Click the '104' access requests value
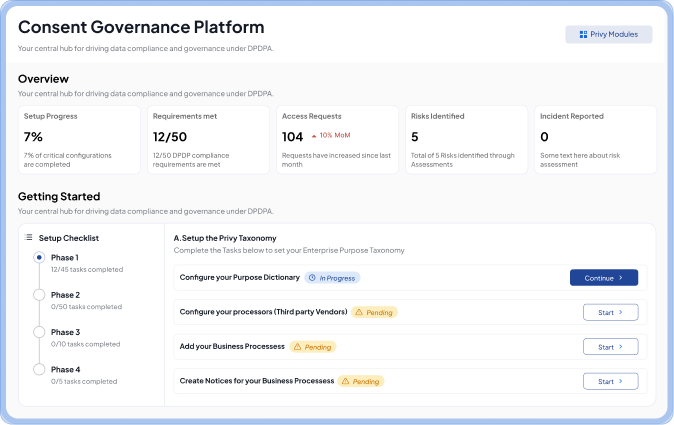674x425 pixels. click(x=292, y=137)
